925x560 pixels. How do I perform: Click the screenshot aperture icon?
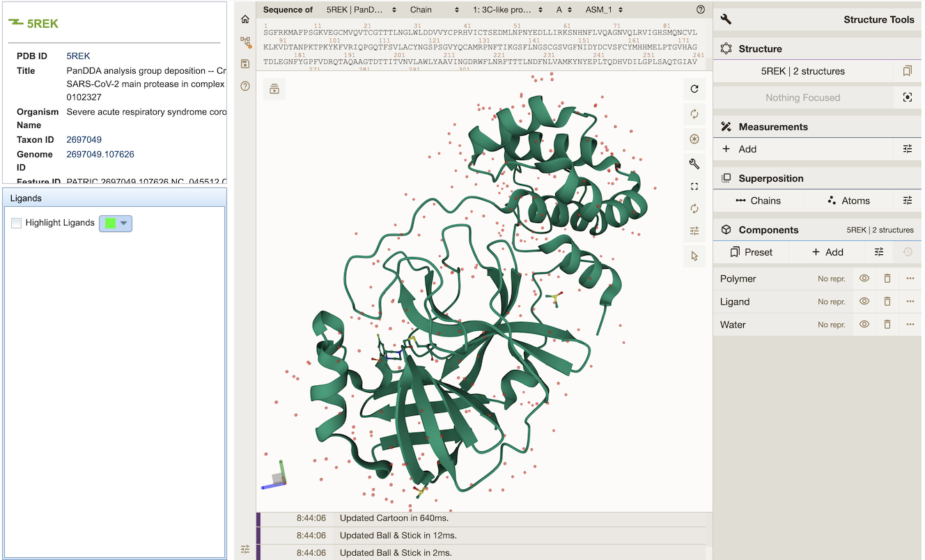694,139
